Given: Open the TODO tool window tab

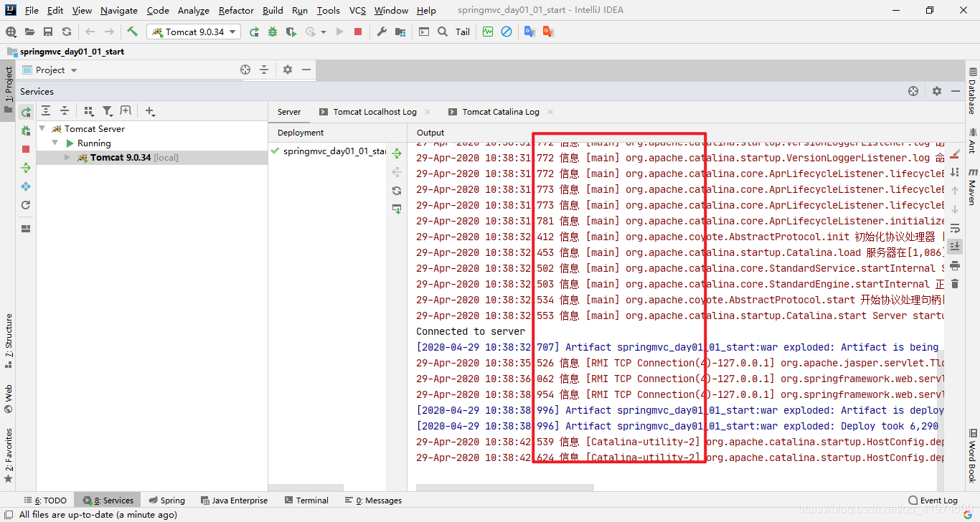Looking at the screenshot, I should (45, 500).
